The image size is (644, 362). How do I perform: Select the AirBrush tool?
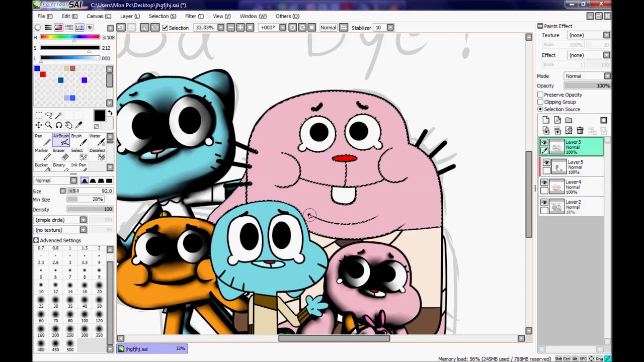pyautogui.click(x=61, y=139)
